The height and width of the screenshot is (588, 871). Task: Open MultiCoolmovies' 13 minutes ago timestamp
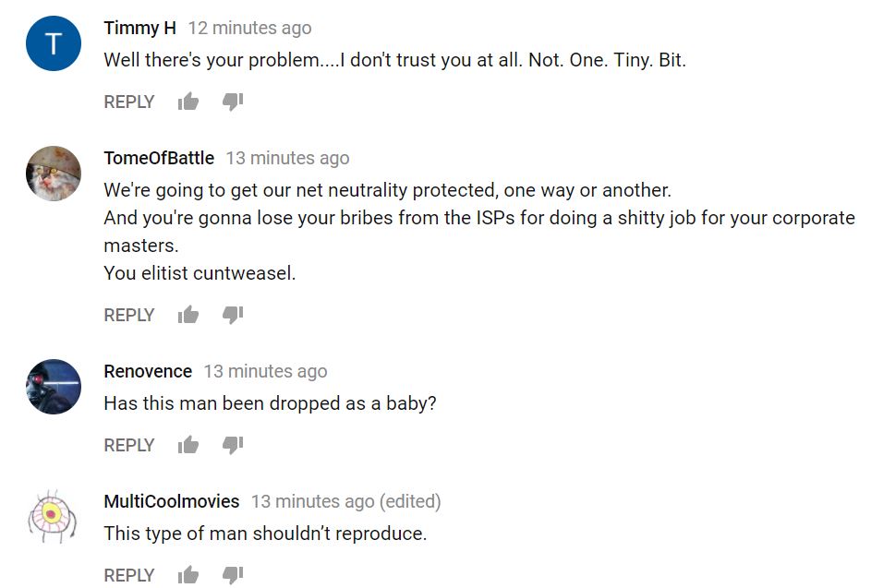312,501
